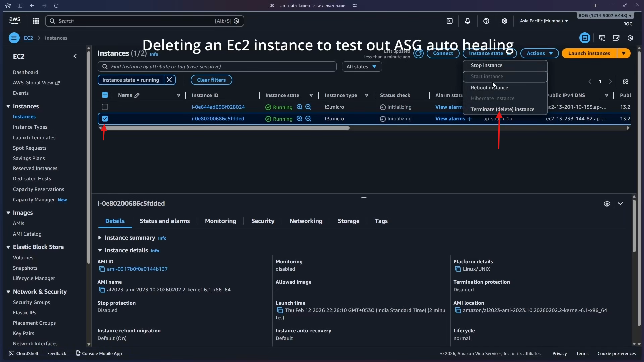
Task: Refresh the instances list with refresh icon
Action: coord(418,54)
